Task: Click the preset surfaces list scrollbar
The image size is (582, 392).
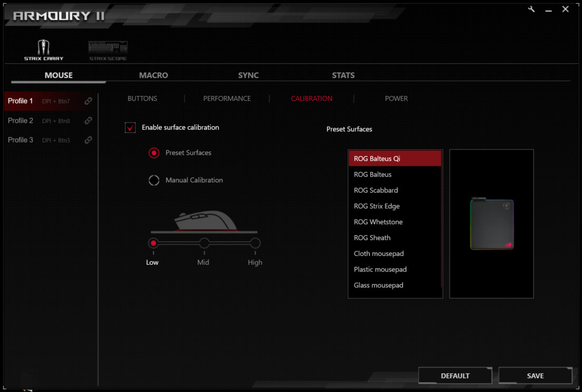Action: tap(442, 219)
